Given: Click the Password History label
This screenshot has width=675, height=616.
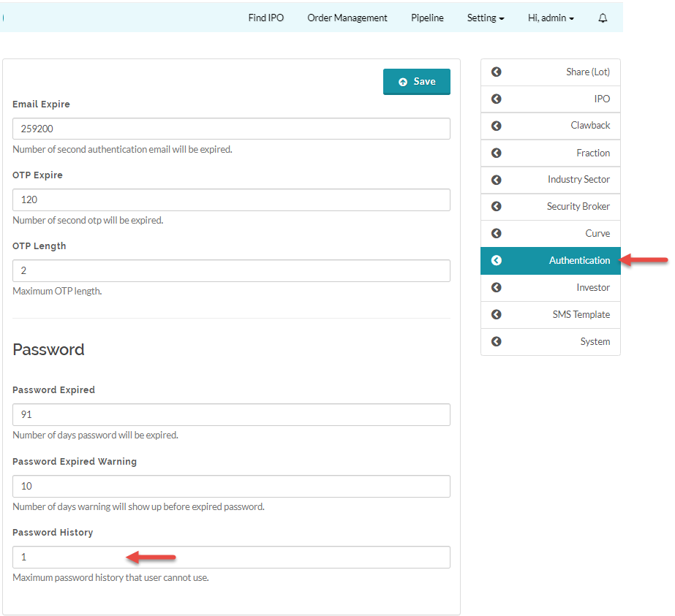Looking at the screenshot, I should (x=53, y=532).
